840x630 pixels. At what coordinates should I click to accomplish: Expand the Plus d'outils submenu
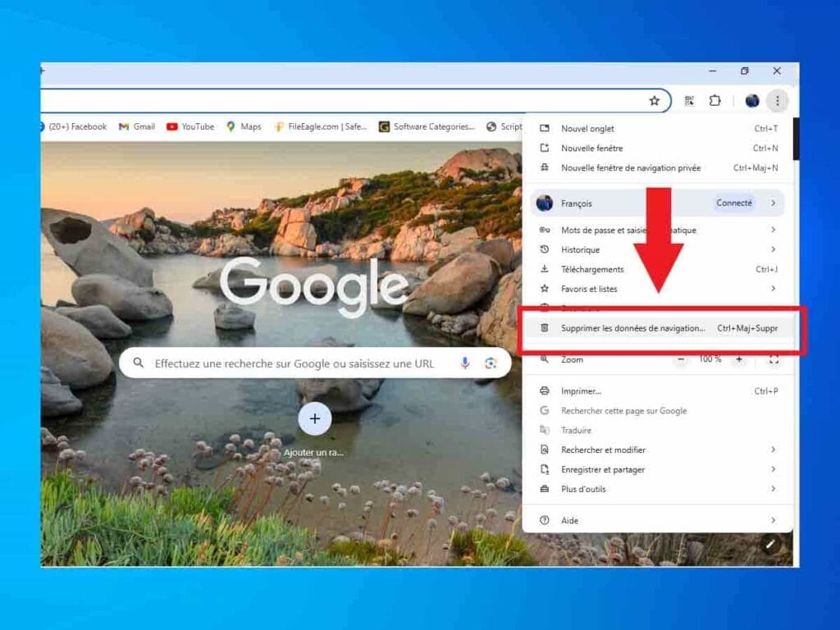[x=656, y=489]
